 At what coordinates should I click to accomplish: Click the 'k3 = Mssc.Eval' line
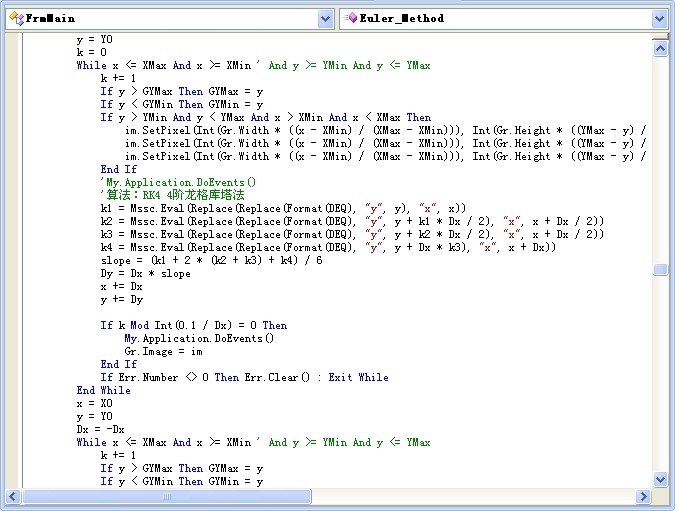coord(352,234)
